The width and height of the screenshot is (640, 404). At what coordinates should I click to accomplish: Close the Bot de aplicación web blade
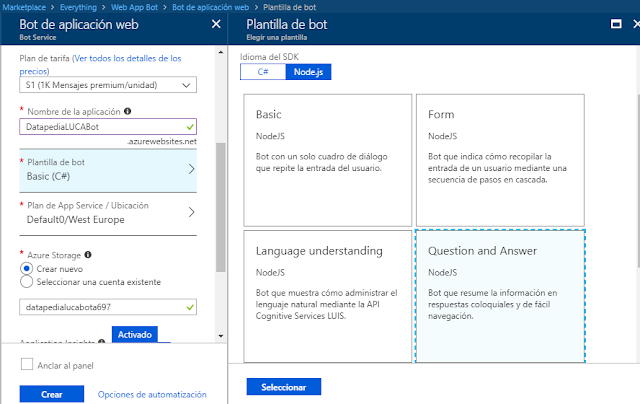216,24
